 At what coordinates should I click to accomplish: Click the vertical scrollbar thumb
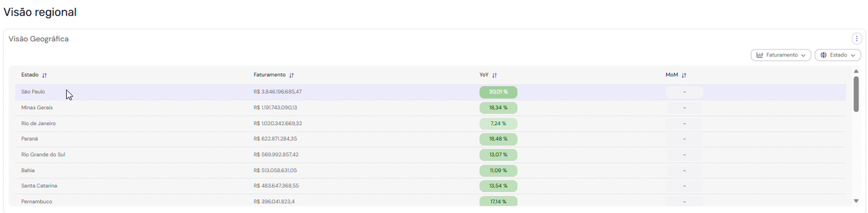(x=856, y=94)
